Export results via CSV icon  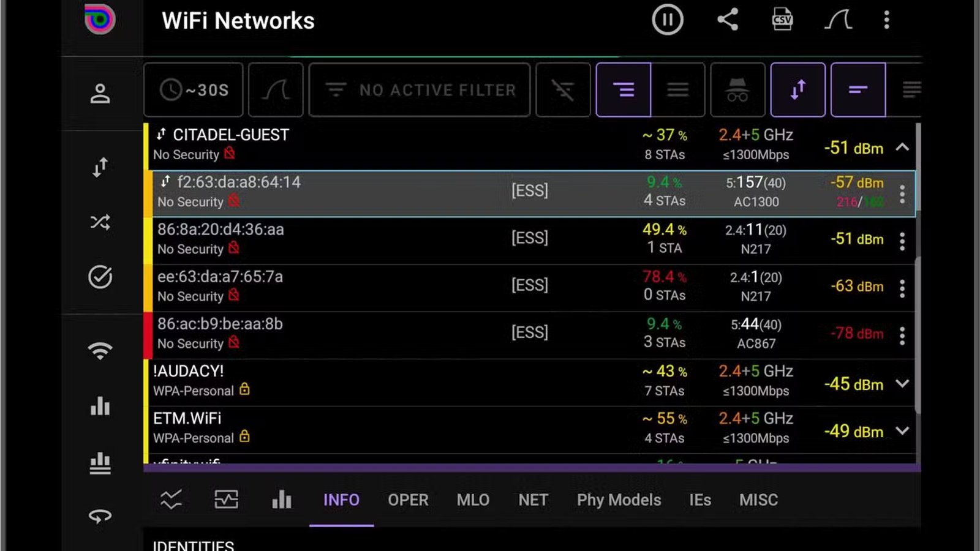(x=782, y=20)
